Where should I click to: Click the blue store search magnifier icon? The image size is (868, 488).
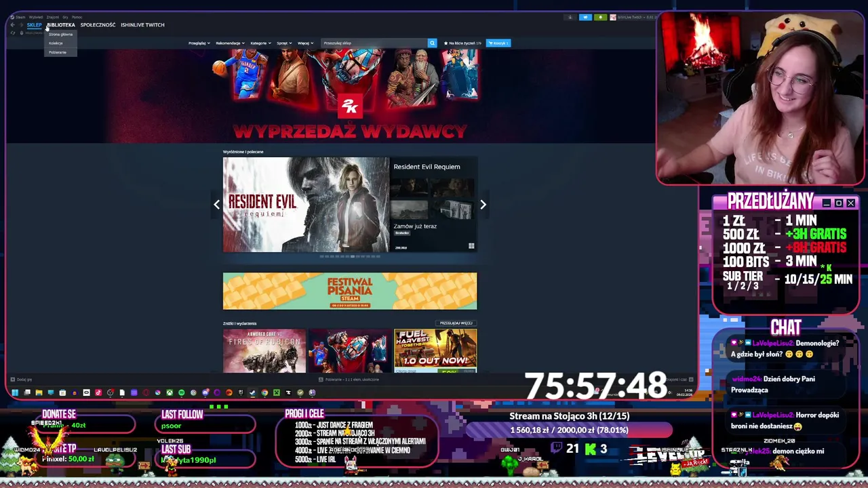432,43
